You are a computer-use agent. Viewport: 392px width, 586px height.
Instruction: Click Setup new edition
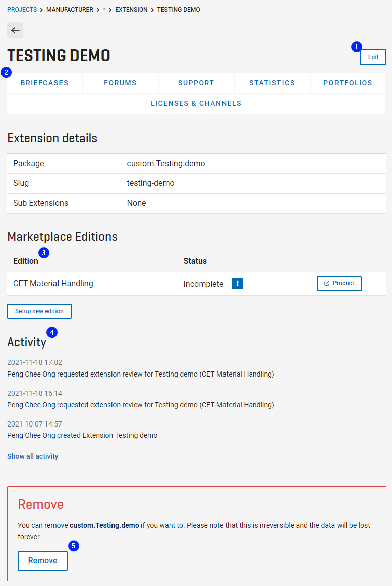click(x=39, y=311)
